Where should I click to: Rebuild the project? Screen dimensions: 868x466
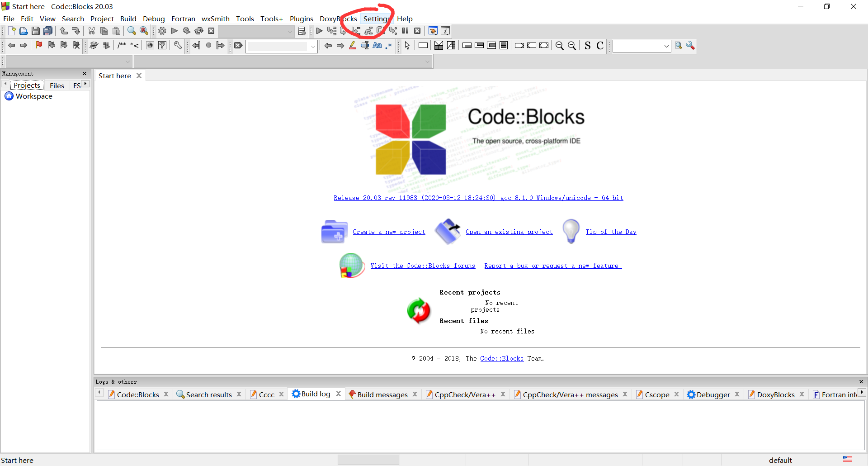tap(199, 31)
